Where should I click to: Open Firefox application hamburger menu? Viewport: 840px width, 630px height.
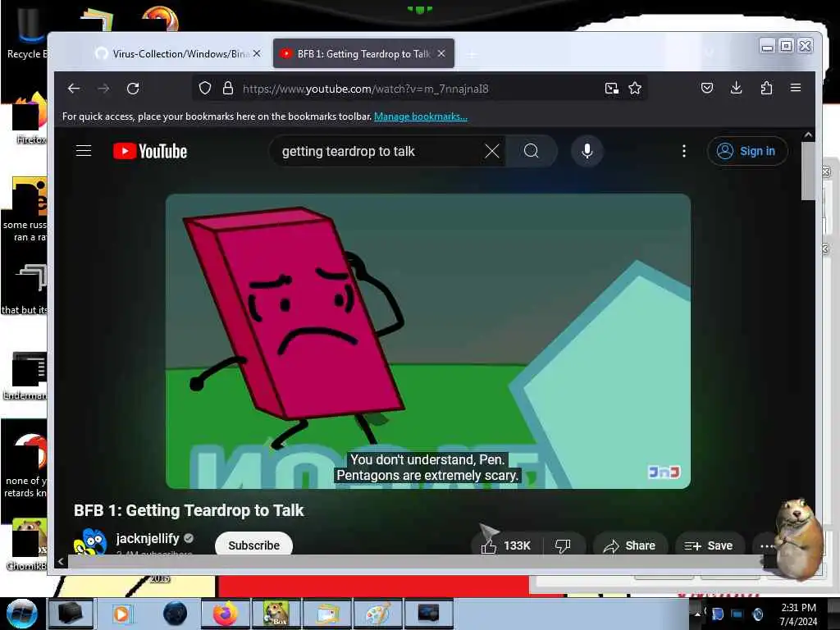796,87
